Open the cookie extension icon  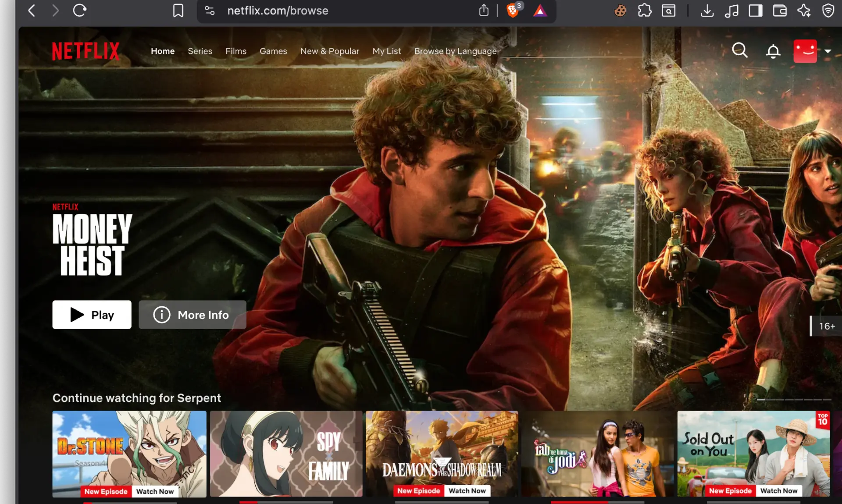620,11
